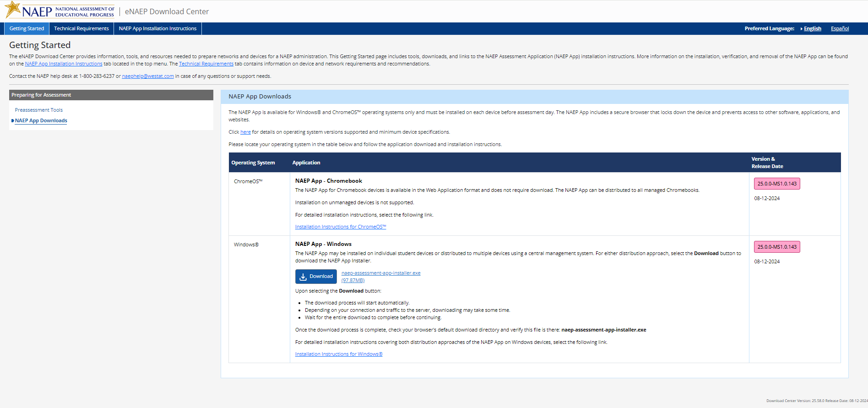Select NAEP App Downloads in sidebar
Viewport: 868px width, 408px height.
click(x=41, y=120)
